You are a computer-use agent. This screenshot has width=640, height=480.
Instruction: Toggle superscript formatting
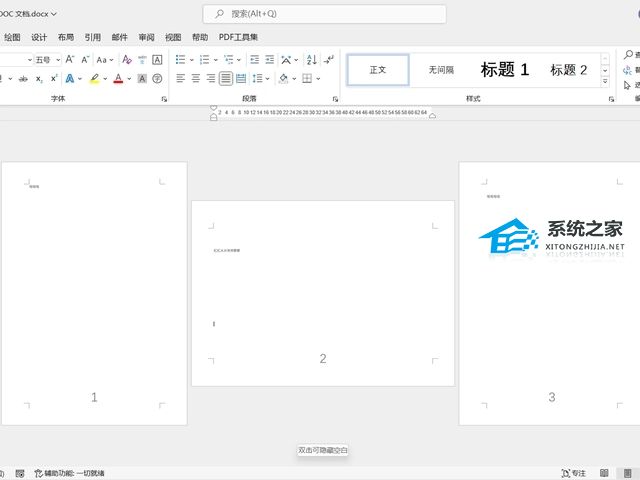pos(55,78)
